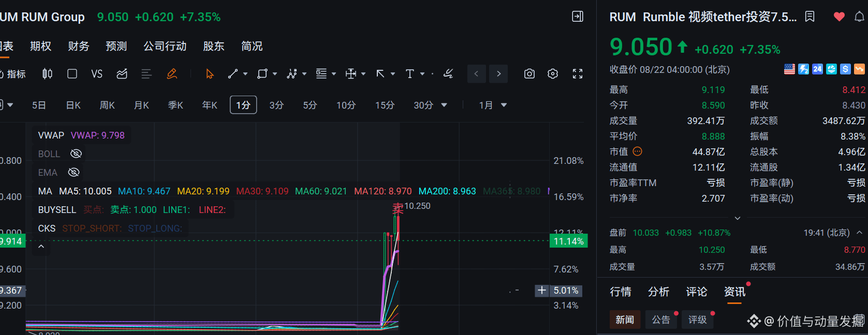Select the orange pencil drawing icon
The width and height of the screenshot is (868, 335).
tap(172, 74)
